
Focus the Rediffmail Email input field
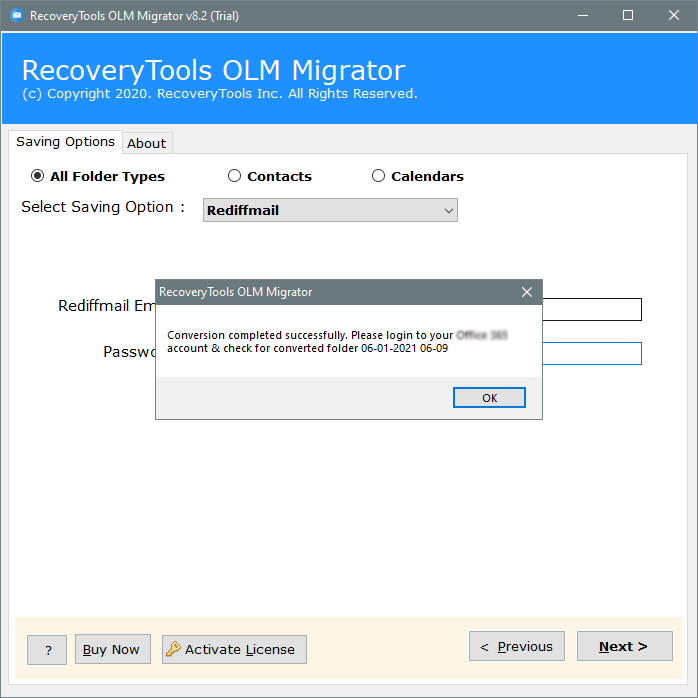(592, 309)
